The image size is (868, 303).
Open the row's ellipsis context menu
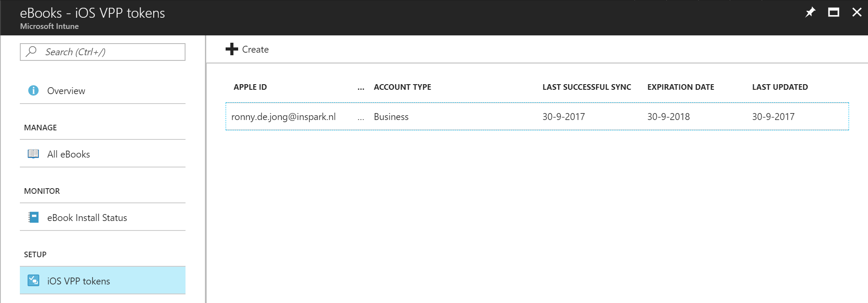pos(361,117)
